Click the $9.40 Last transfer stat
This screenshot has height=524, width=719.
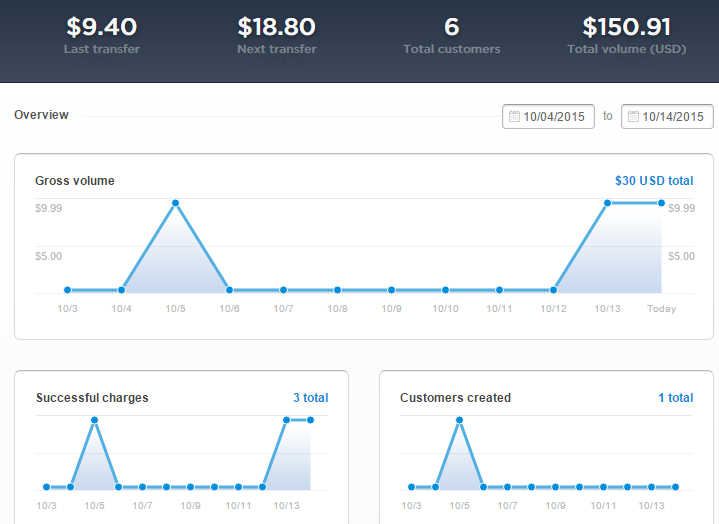tap(101, 35)
